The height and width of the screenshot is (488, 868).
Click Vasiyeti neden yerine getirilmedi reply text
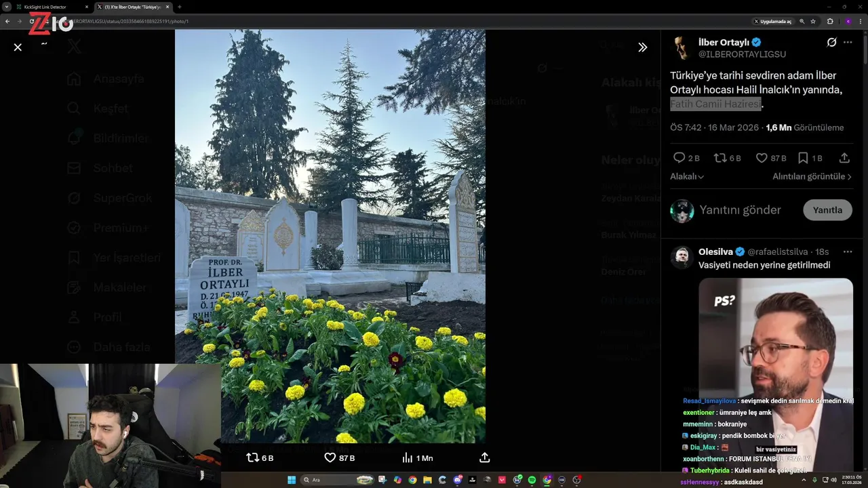(764, 265)
